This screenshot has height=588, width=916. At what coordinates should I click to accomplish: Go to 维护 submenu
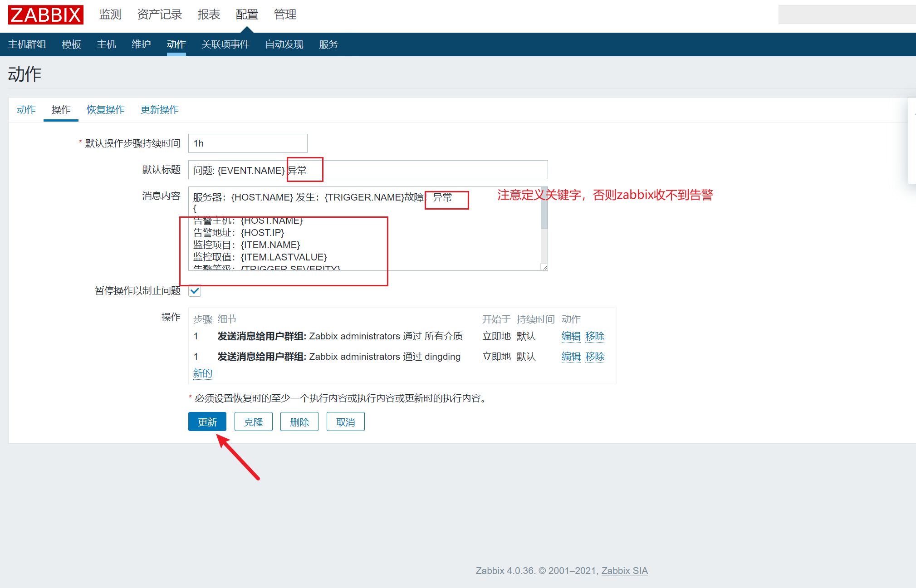(x=142, y=44)
